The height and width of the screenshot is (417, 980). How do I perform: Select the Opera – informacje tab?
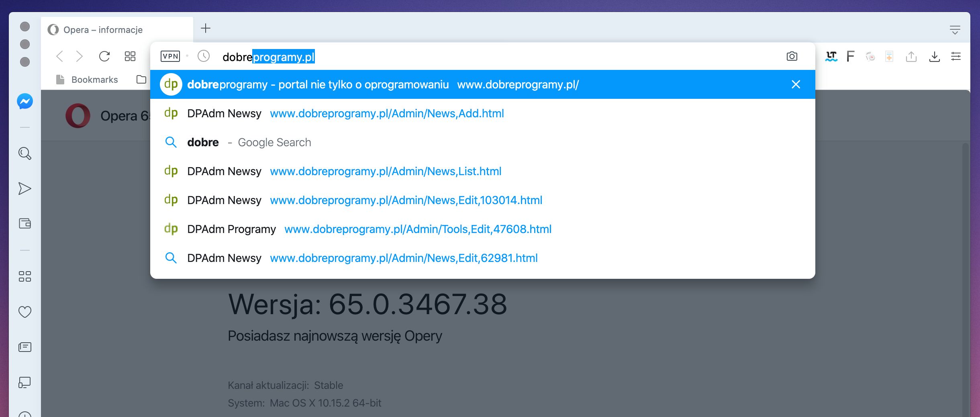(117, 30)
